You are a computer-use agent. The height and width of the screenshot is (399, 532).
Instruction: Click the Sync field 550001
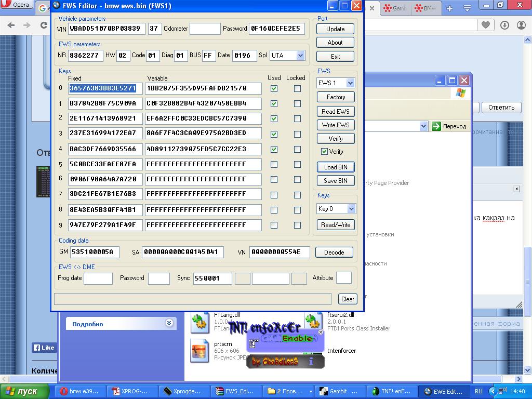pos(212,278)
